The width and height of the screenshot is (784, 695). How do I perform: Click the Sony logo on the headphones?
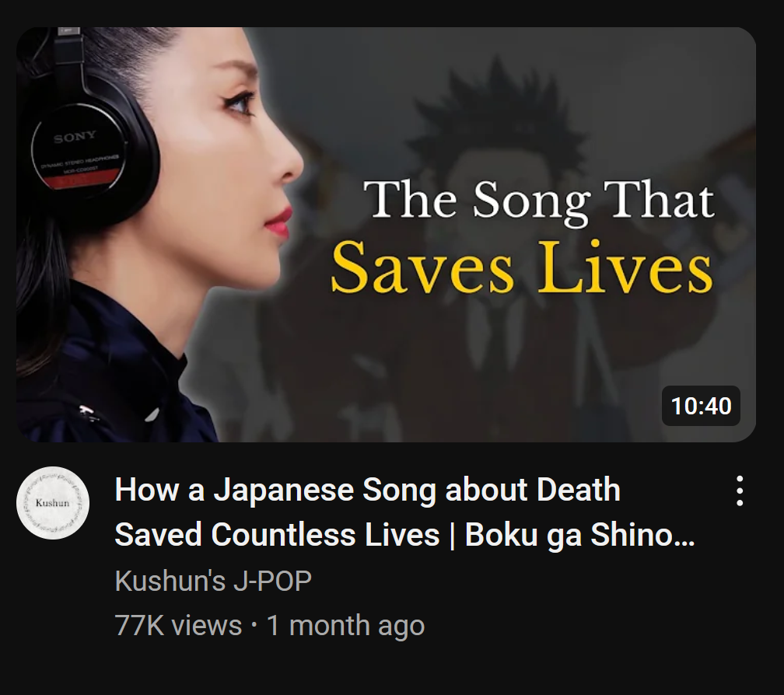75,136
